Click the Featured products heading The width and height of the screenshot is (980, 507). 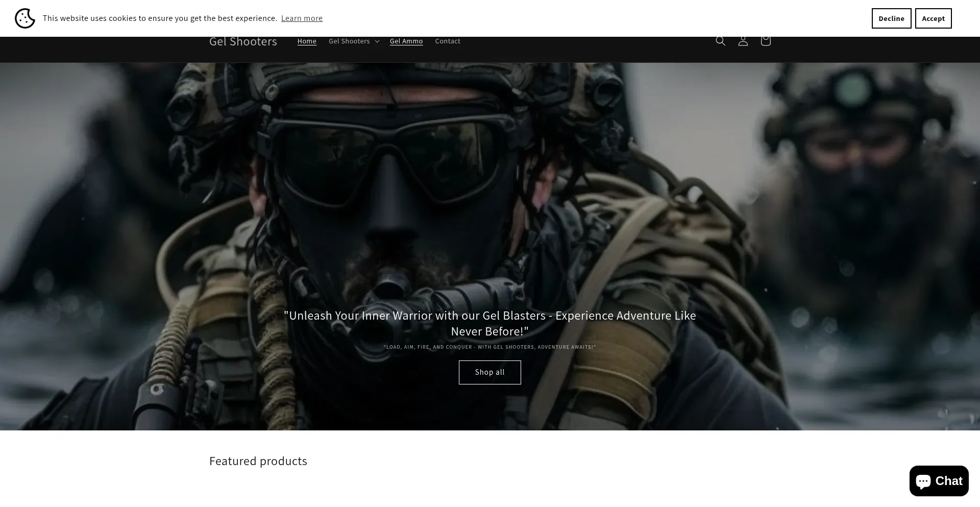coord(258,461)
